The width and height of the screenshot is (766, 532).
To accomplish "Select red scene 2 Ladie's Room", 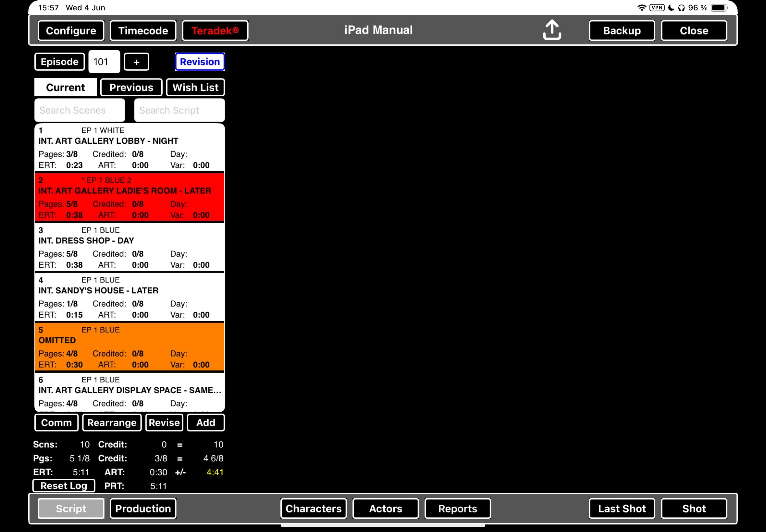I will coord(130,197).
